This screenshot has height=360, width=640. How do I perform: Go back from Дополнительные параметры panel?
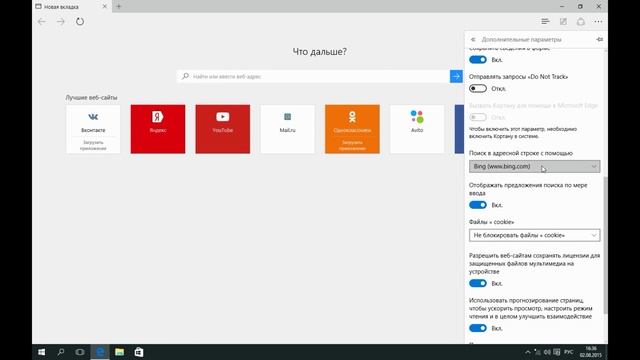(473, 40)
